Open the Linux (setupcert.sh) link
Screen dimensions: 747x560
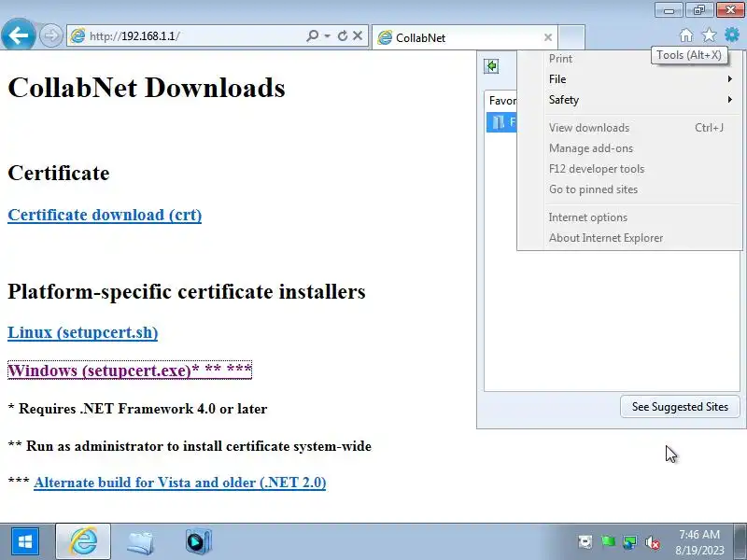[x=83, y=332]
